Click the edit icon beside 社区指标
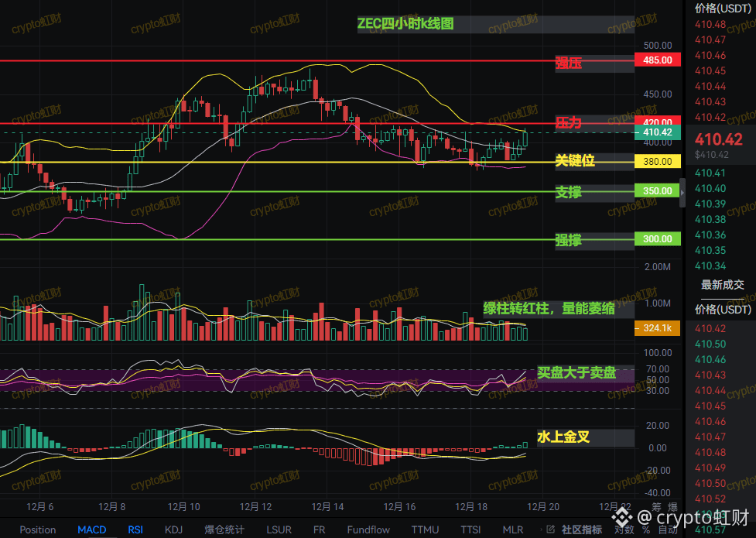Viewport: 756px width, 538px height. 551,529
